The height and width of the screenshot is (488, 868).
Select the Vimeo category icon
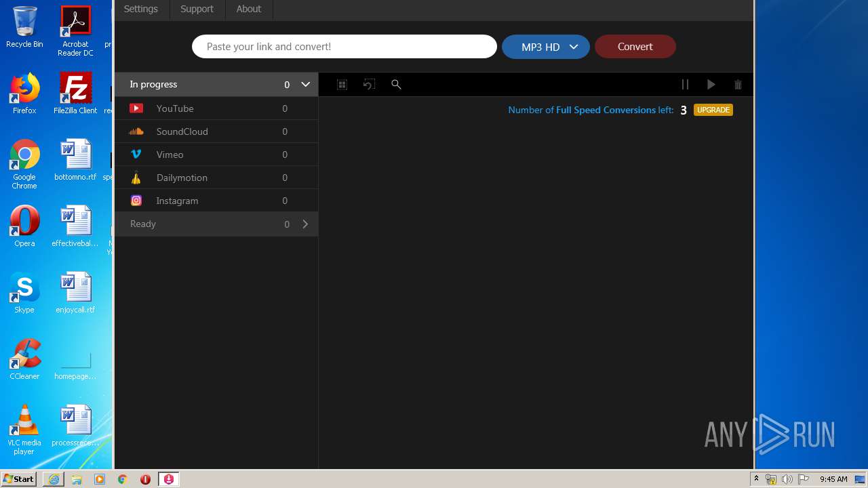[136, 155]
